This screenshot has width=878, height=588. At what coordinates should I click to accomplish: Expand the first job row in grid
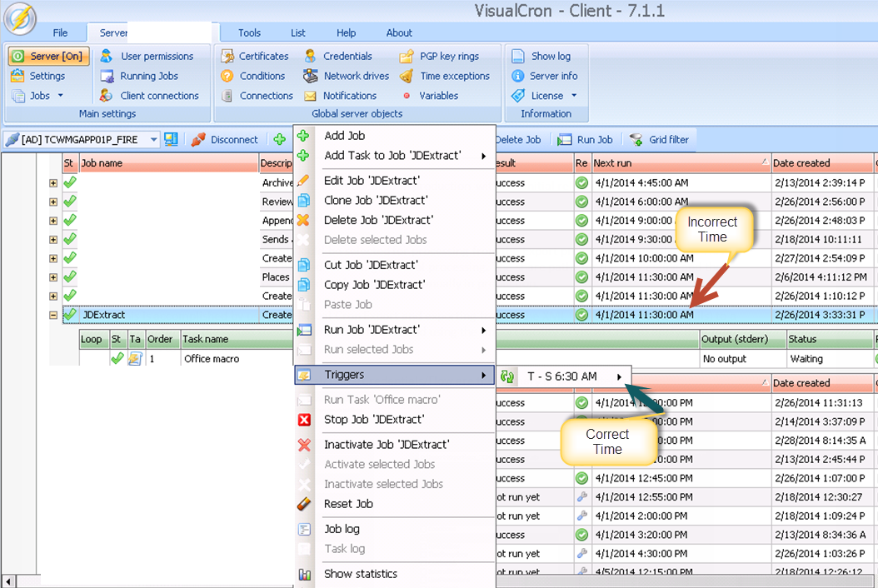click(x=53, y=182)
